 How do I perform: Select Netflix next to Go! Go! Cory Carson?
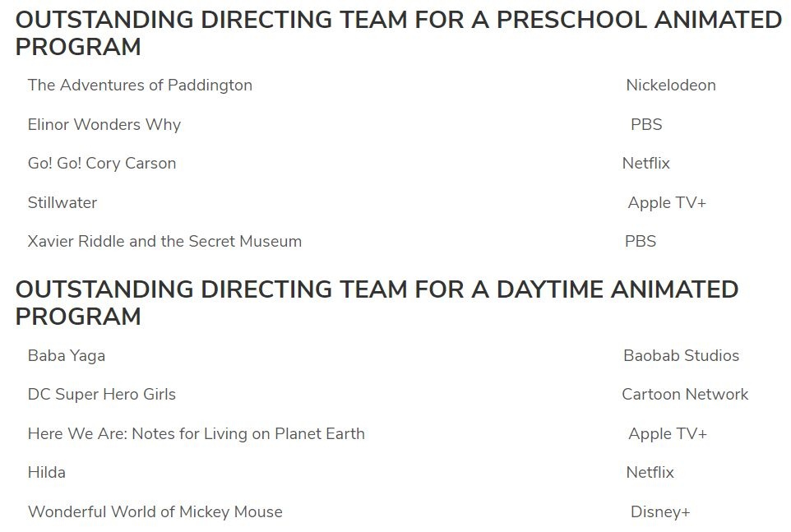point(646,164)
